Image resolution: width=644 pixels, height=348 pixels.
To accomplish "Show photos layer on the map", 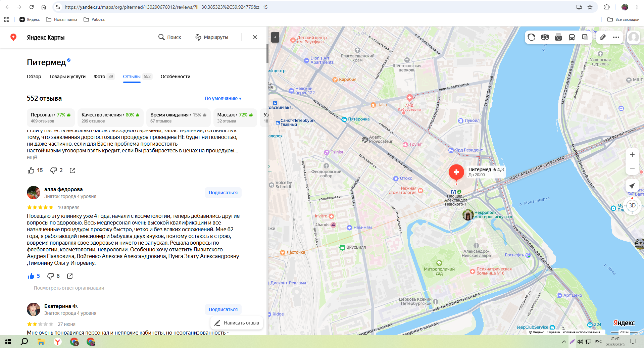I will pos(558,37).
